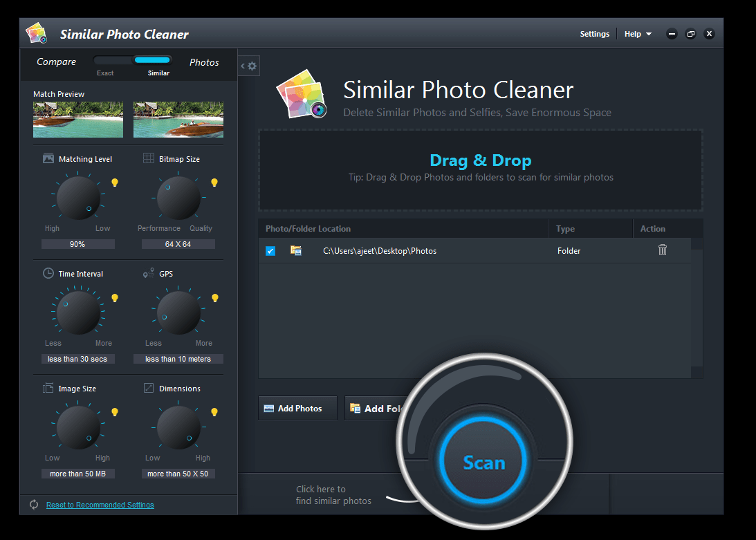Select Exact comparison mode label
756x540 pixels.
click(x=105, y=73)
